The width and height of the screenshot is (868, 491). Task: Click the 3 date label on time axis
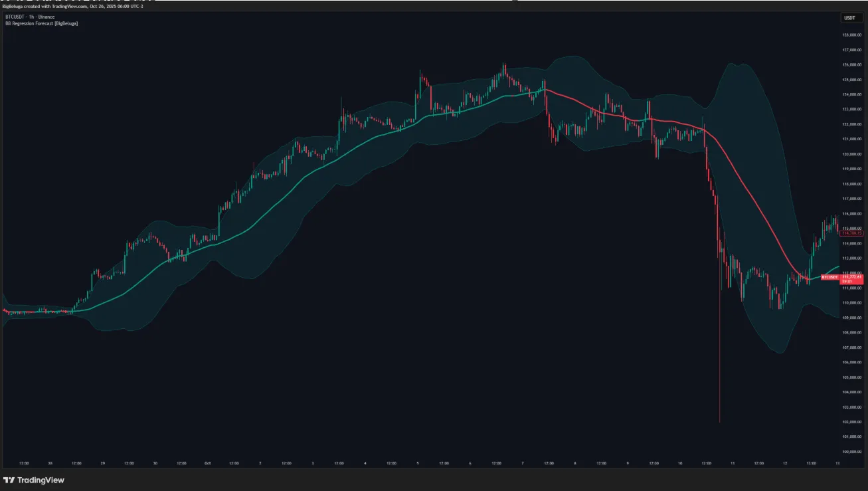(312, 463)
